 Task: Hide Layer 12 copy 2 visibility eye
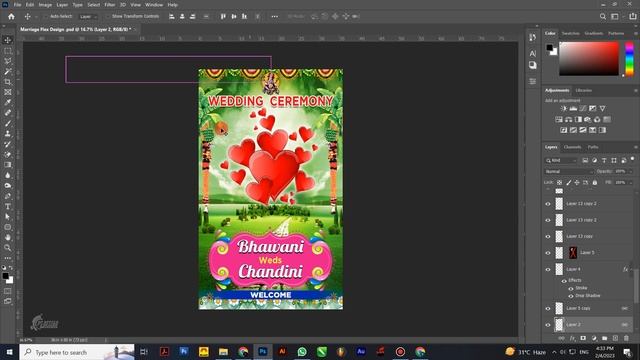(548, 204)
